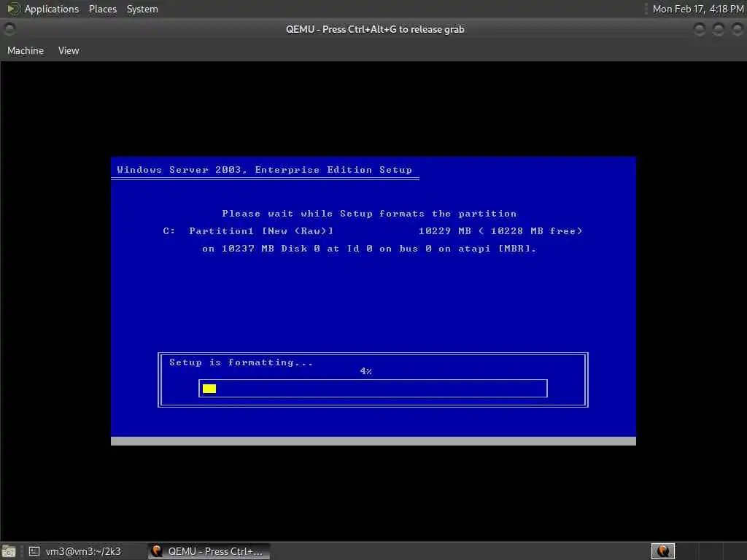
Task: Click 'Setup is formatting...' text
Action: coord(241,362)
